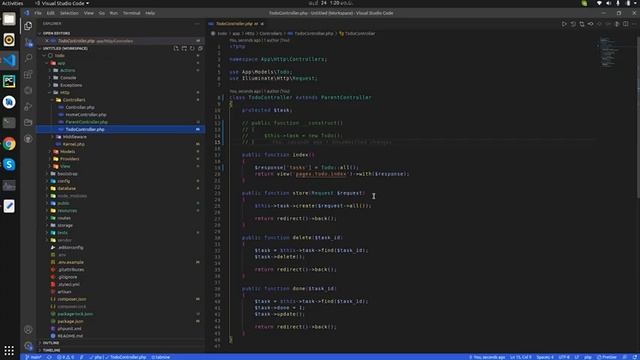Open Kernel.php in the file tree
Image resolution: width=640 pixels, height=360 pixels.
coord(73,144)
